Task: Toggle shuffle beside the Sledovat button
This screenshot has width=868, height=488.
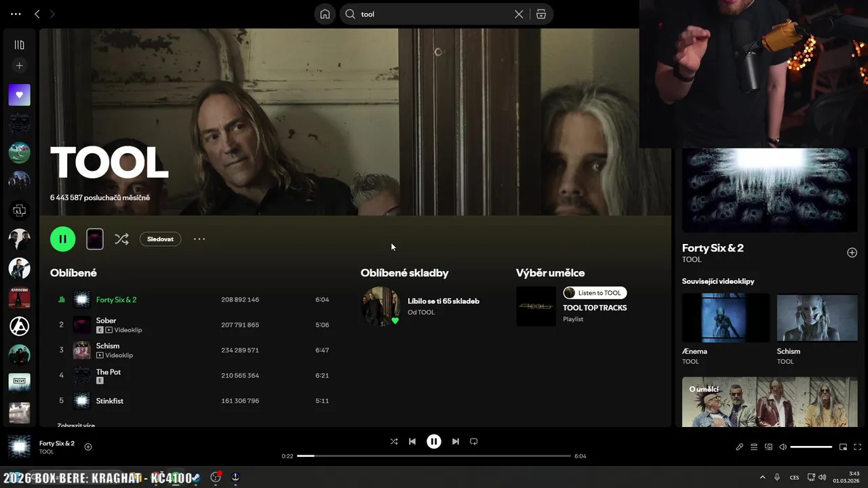Action: [x=121, y=239]
